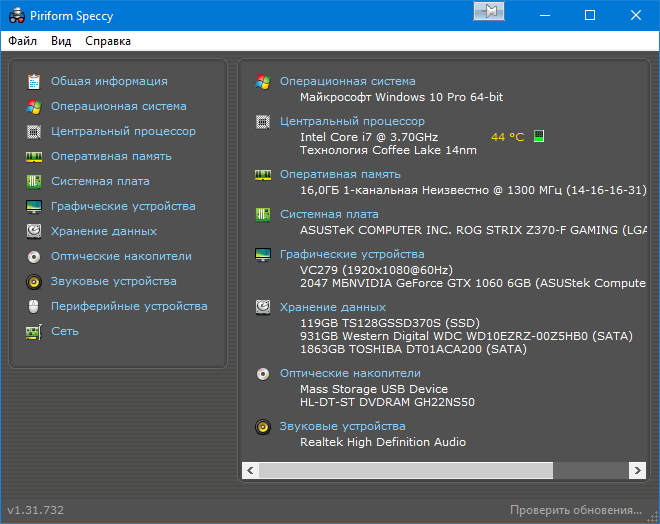This screenshot has height=524, width=660.
Task: Click the 931GB Western Digital drive entry
Action: click(466, 336)
